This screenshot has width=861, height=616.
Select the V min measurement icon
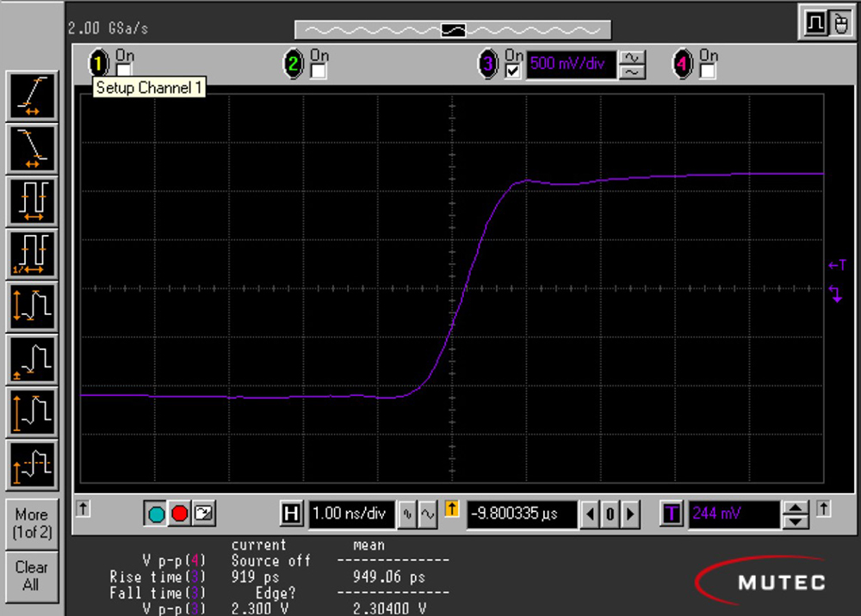tap(33, 360)
